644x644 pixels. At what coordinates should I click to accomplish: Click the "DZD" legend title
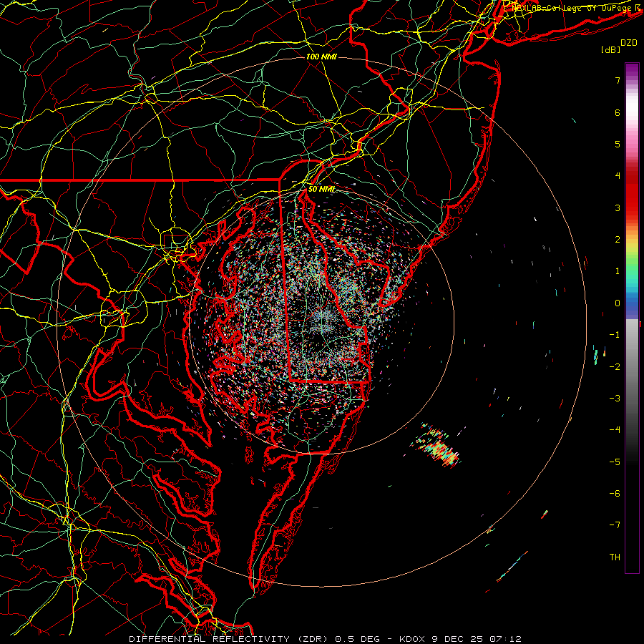tap(629, 43)
